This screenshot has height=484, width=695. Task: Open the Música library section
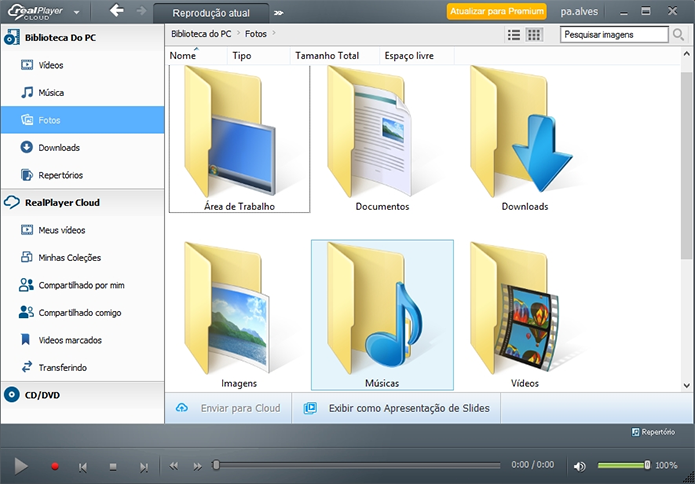(82, 93)
